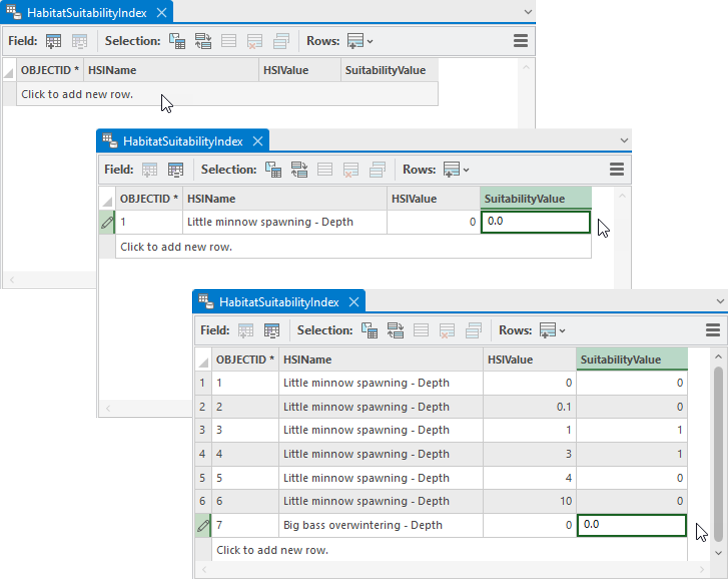Select the bottom HabitatSuitabilityIndex tab
This screenshot has height=579, width=728.
278,302
